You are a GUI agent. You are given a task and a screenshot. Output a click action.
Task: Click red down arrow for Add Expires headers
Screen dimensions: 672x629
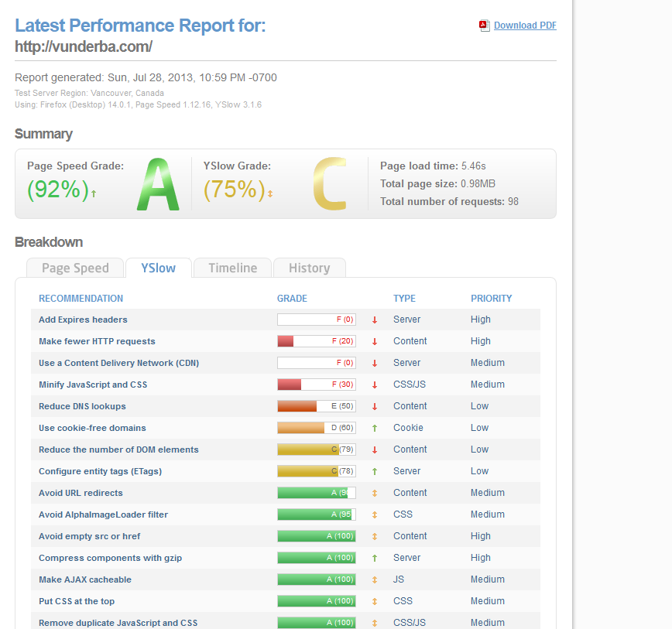375,320
